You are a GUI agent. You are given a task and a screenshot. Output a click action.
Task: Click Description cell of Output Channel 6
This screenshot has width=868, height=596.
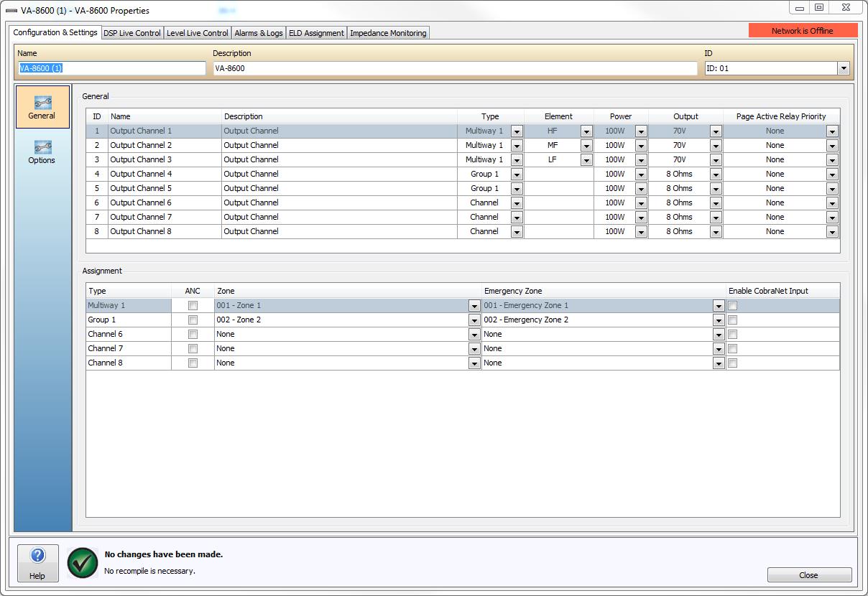click(339, 203)
